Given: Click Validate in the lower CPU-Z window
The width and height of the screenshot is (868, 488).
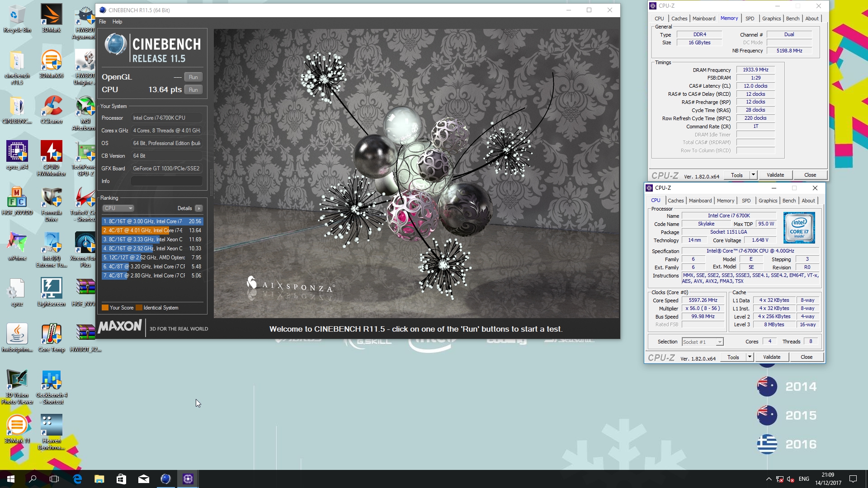Looking at the screenshot, I should pyautogui.click(x=772, y=357).
